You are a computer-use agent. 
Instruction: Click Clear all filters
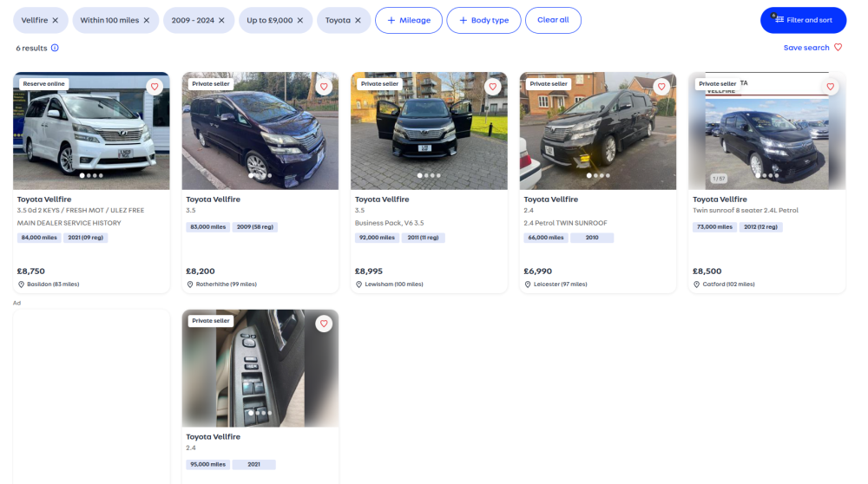(x=553, y=21)
